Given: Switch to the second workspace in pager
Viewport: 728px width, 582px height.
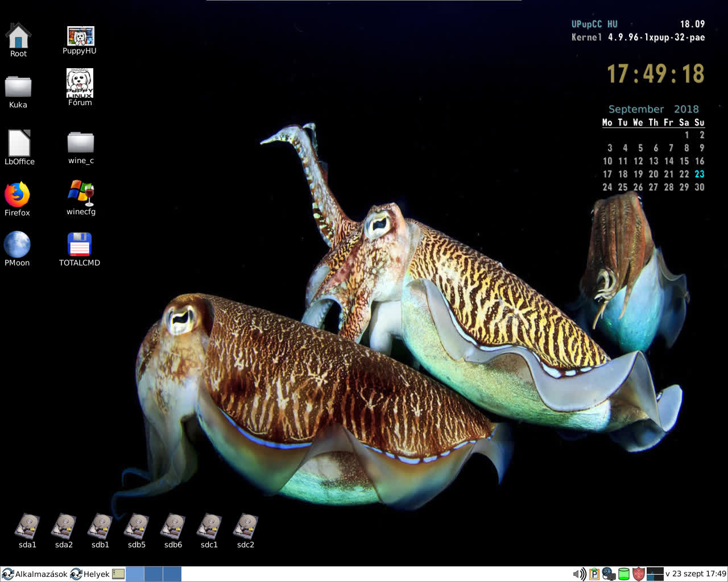Looking at the screenshot, I should pos(154,574).
